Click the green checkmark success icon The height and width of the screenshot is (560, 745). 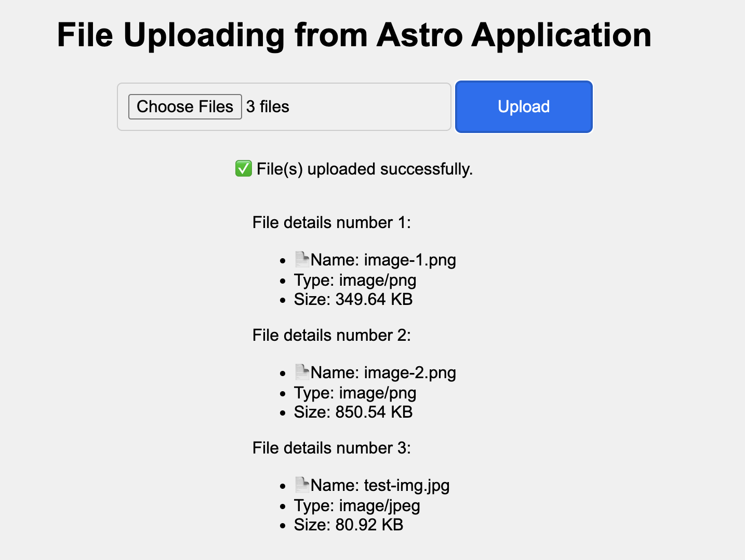point(243,169)
